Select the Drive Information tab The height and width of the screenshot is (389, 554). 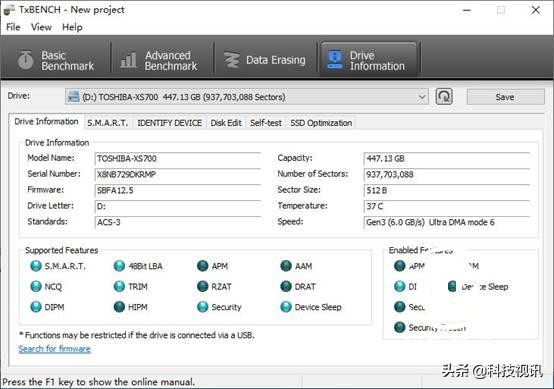[x=46, y=122]
